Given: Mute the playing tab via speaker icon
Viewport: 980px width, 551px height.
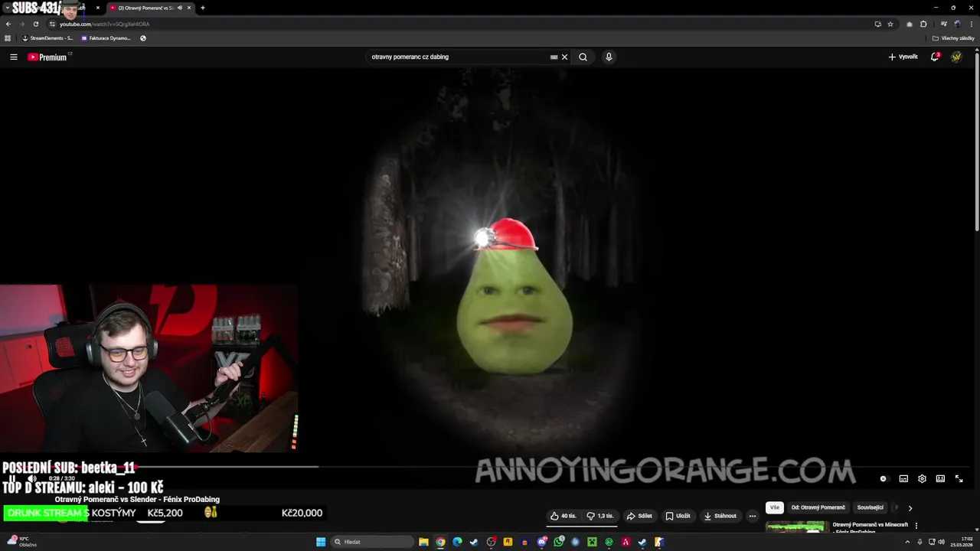Looking at the screenshot, I should [180, 8].
